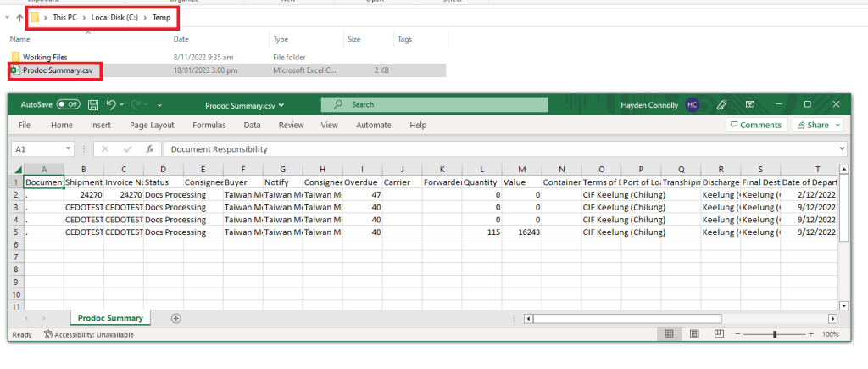Open the Automate ribbon tab
The height and width of the screenshot is (369, 868).
(x=374, y=126)
